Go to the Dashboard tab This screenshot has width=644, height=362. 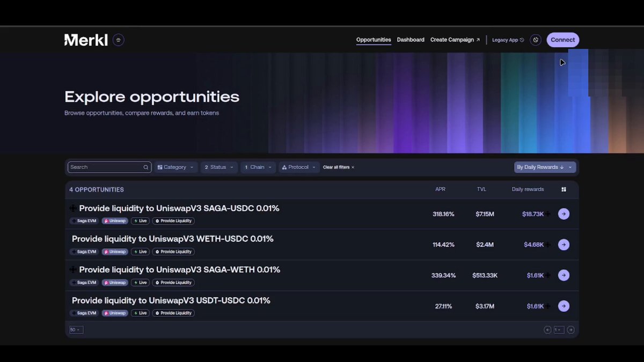tap(411, 40)
